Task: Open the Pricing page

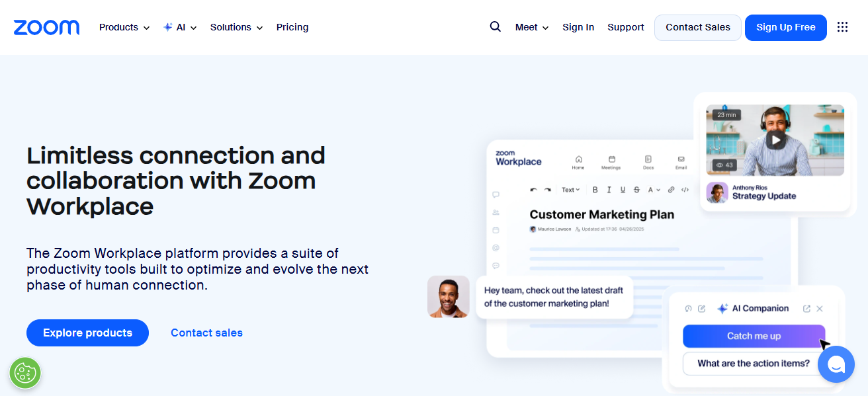Action: [x=292, y=27]
